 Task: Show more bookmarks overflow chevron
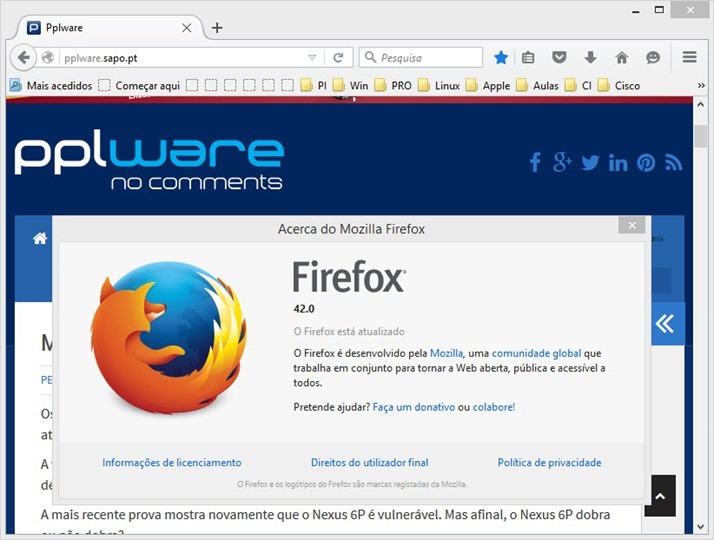click(x=701, y=85)
